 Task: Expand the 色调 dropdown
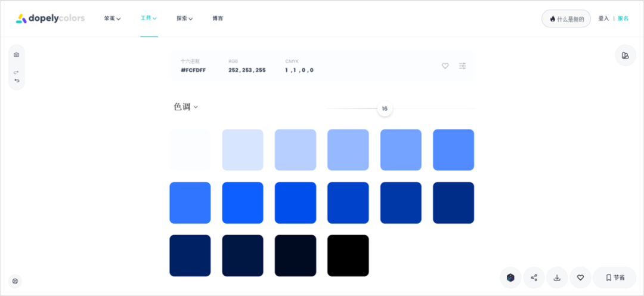(185, 107)
